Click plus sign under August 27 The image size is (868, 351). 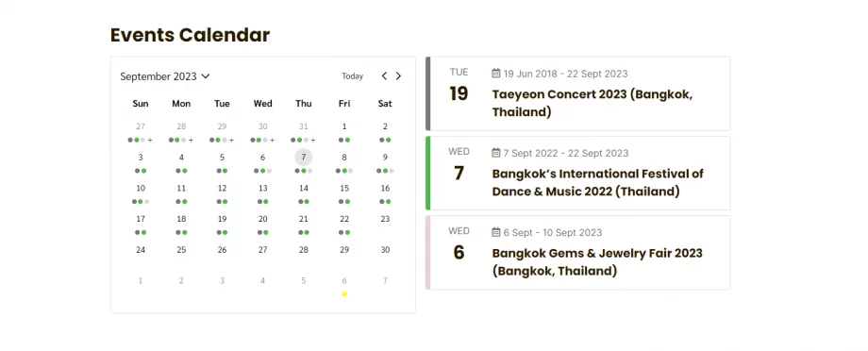point(150,140)
